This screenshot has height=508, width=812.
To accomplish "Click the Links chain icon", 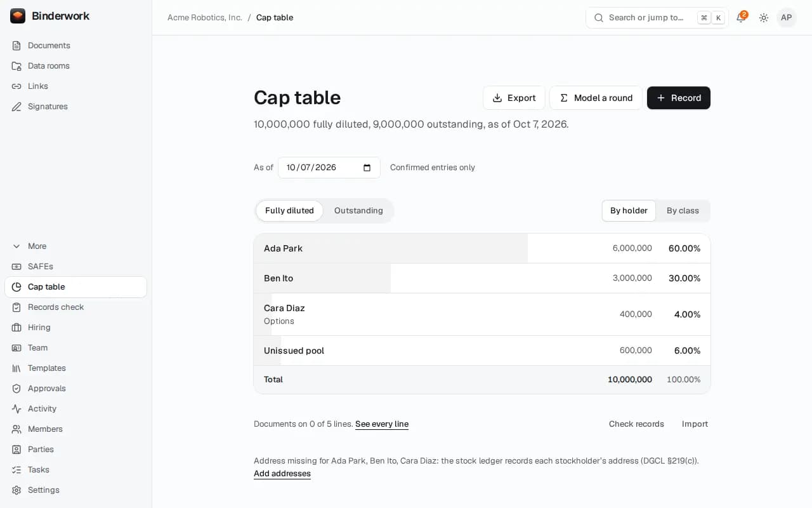I will pos(16,86).
